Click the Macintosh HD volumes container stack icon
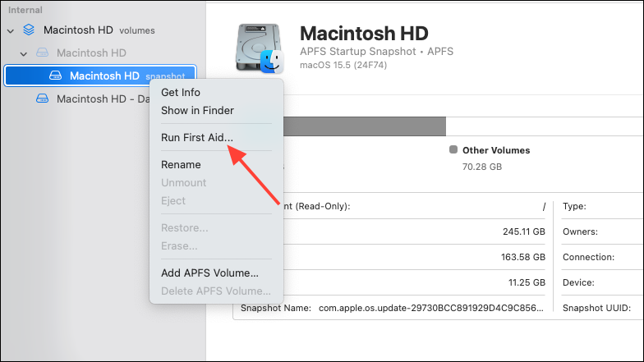The width and height of the screenshot is (644, 362). pyautogui.click(x=29, y=30)
